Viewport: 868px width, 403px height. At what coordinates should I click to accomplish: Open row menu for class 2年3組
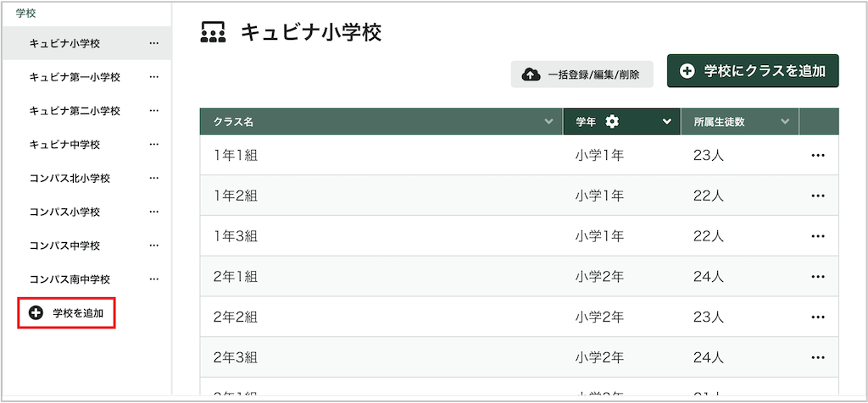tap(818, 357)
